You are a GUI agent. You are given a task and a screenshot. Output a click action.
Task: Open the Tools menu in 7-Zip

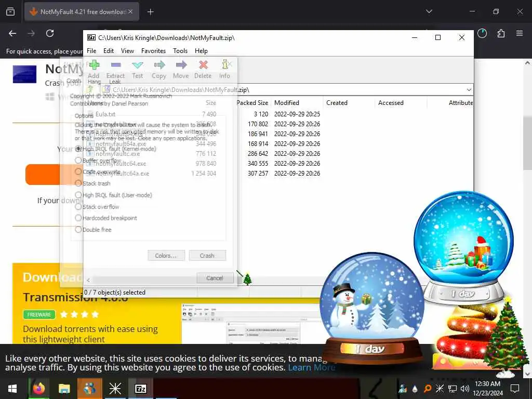click(180, 51)
